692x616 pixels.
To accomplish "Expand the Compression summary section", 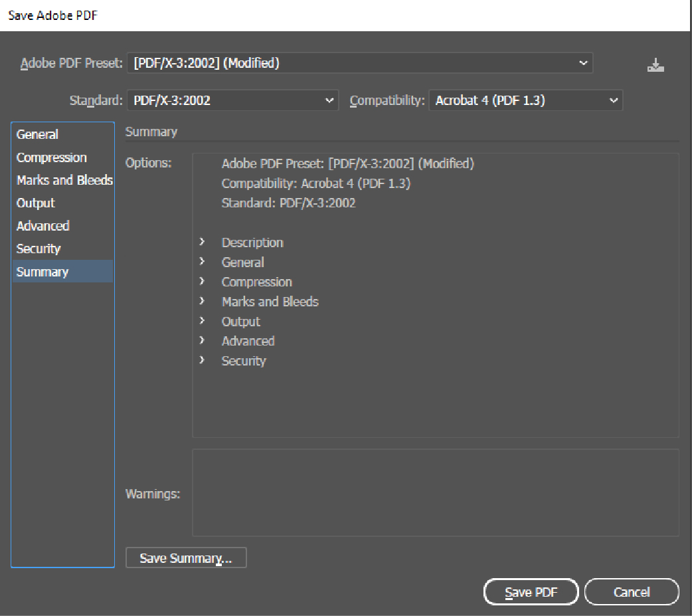I will coord(202,282).
